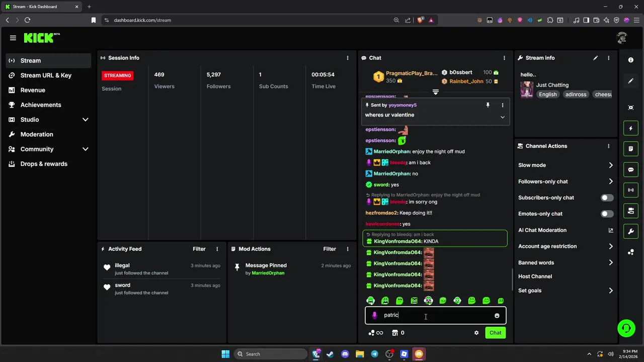
Task: Open Discord from the taskbar
Action: 345,354
